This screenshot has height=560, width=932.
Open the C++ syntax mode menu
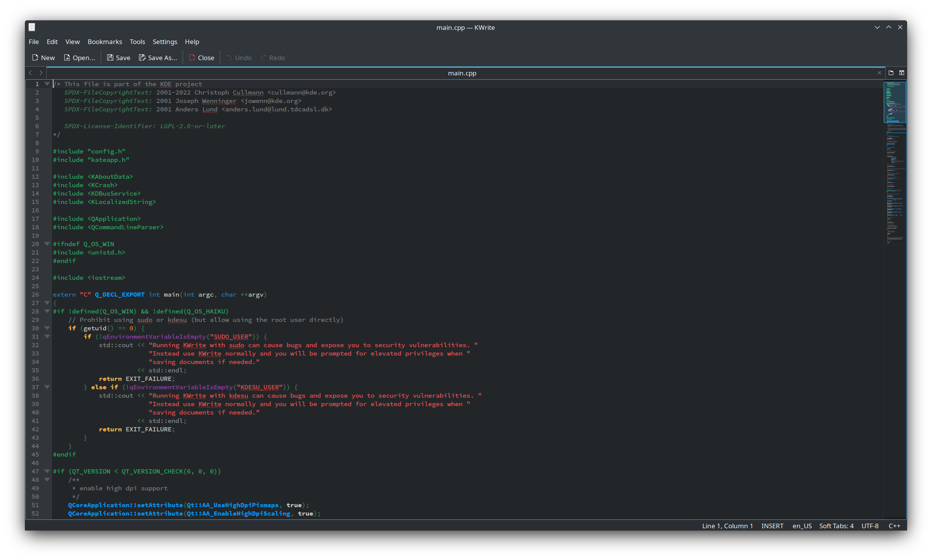coord(894,526)
